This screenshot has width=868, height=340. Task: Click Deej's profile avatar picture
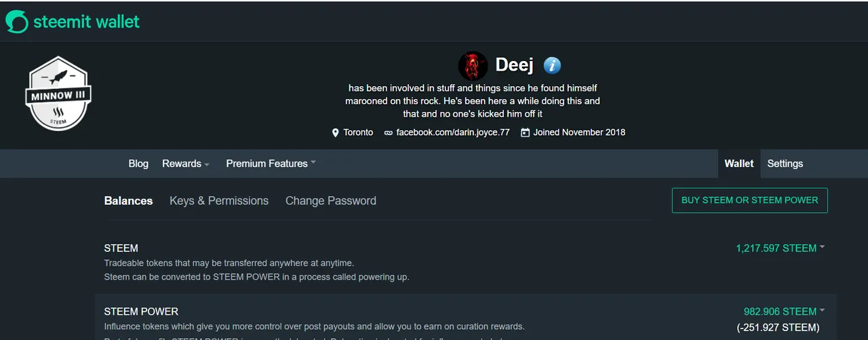pos(473,66)
